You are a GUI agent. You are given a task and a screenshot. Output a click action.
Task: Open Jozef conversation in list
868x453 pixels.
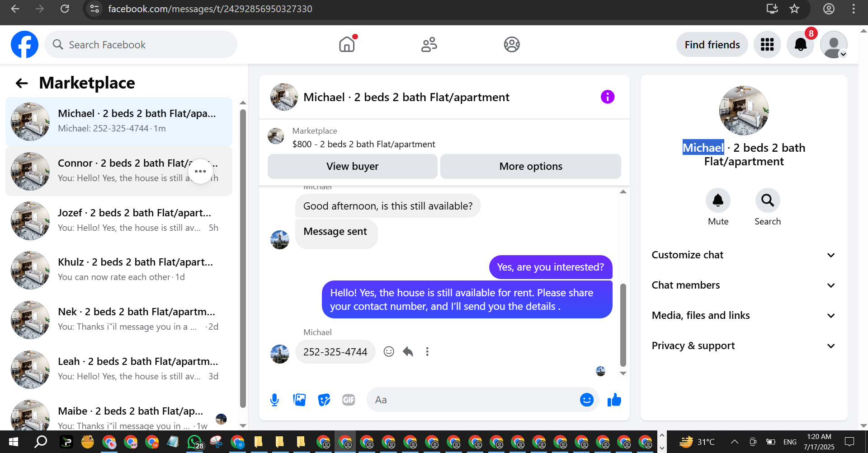(119, 220)
